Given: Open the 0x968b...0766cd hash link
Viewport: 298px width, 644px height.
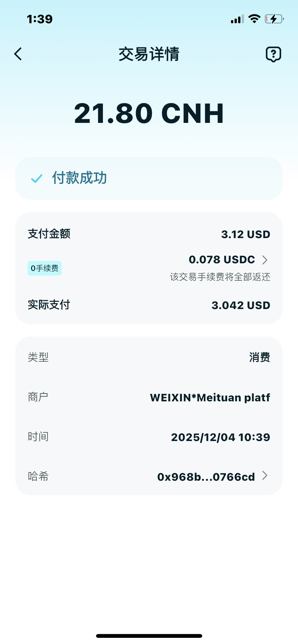Looking at the screenshot, I should (206, 477).
